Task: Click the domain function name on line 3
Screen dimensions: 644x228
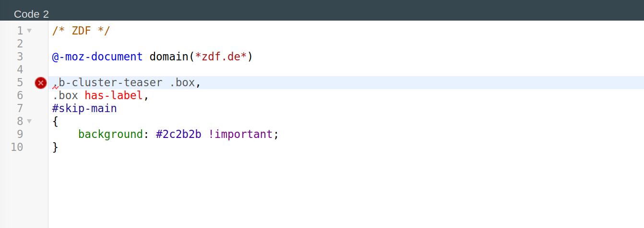Action: 168,57
